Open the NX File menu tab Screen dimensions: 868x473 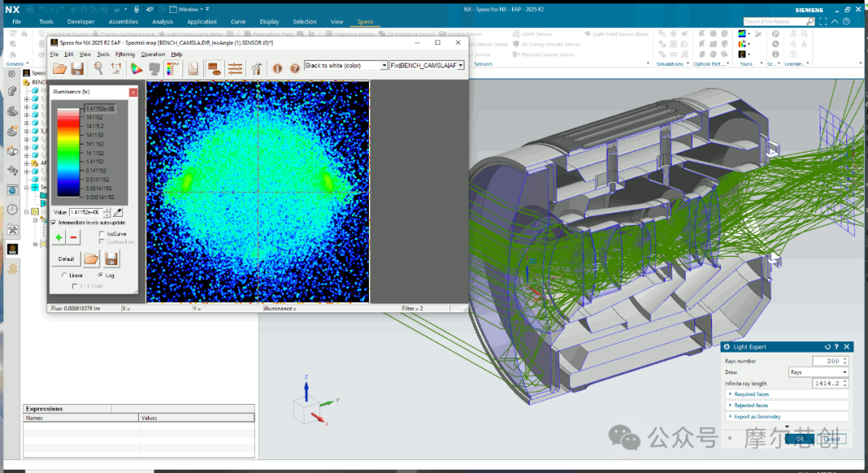[17, 22]
